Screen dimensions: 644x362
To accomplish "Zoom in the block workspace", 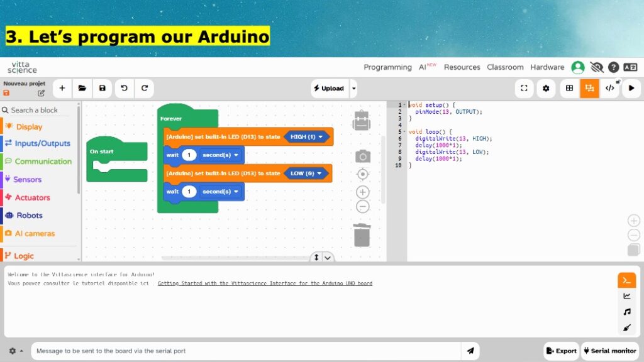I will coord(362,192).
